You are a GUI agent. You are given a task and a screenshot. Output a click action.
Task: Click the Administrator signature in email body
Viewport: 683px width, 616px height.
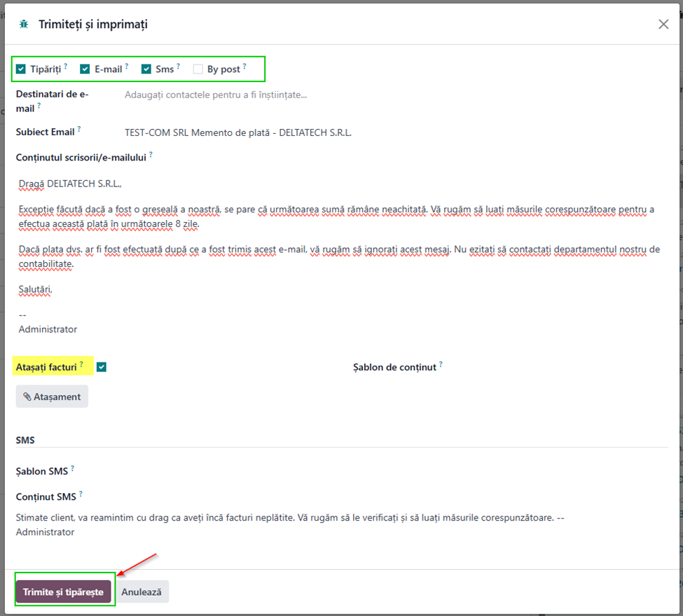pos(48,329)
